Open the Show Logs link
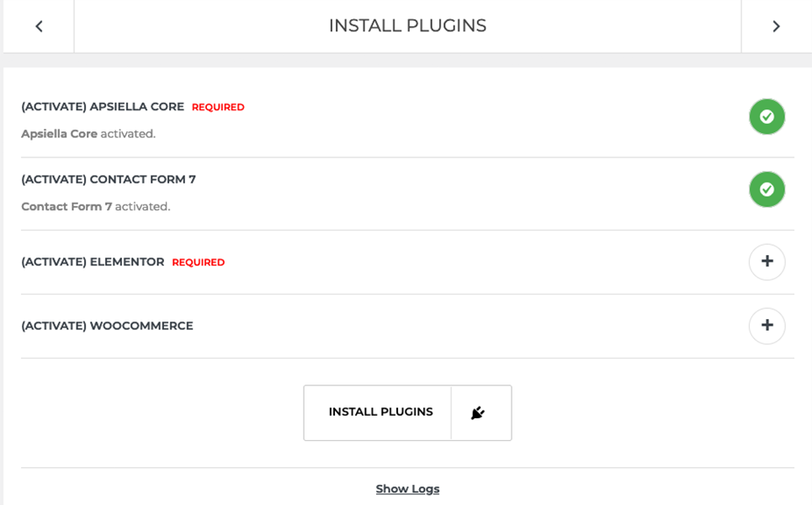This screenshot has width=812, height=505. (407, 489)
